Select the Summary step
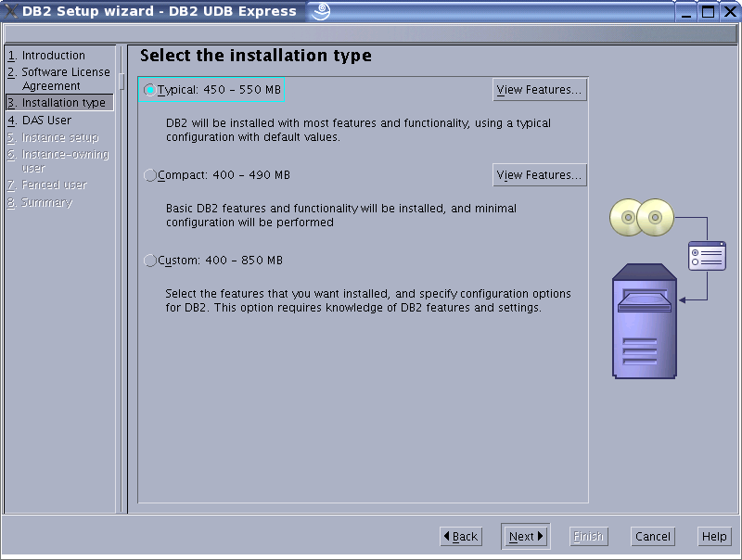742x560 pixels. [40, 202]
